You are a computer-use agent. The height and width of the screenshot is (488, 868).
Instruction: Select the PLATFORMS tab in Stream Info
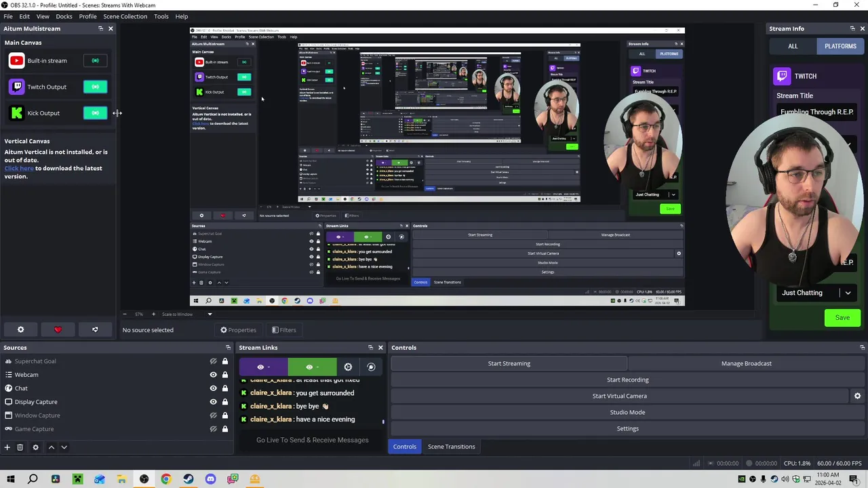840,46
